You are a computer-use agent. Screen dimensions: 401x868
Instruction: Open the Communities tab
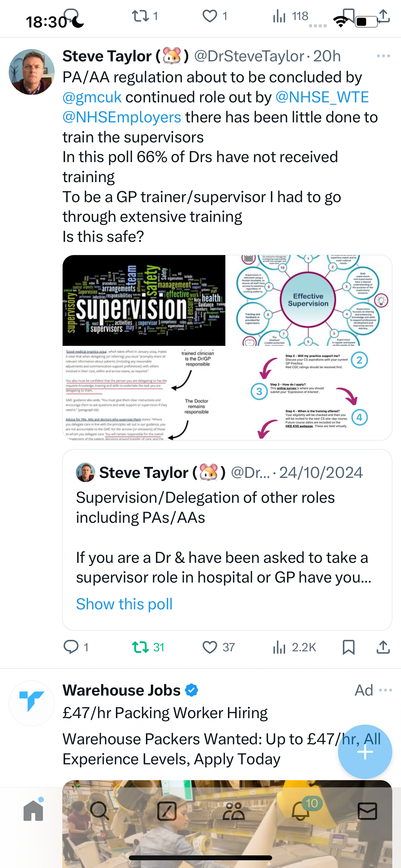(233, 811)
